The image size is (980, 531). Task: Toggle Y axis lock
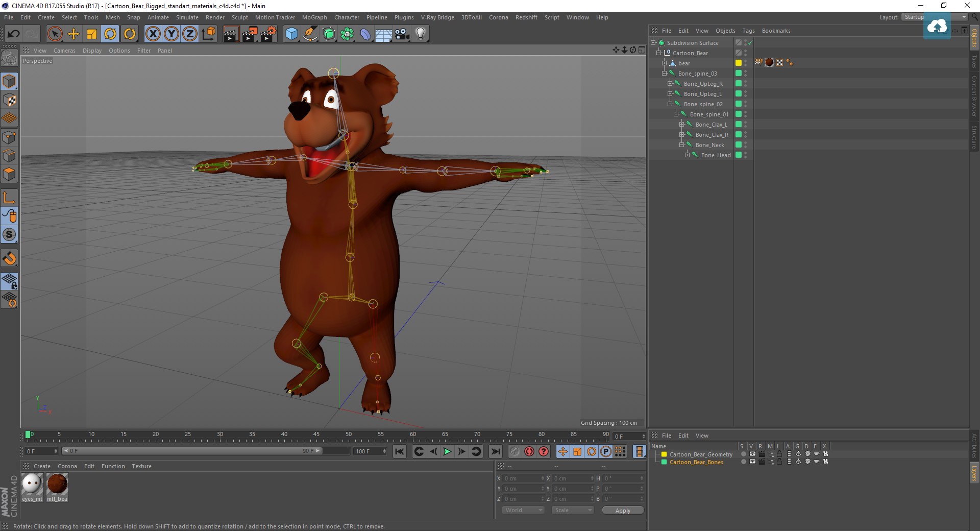[171, 34]
